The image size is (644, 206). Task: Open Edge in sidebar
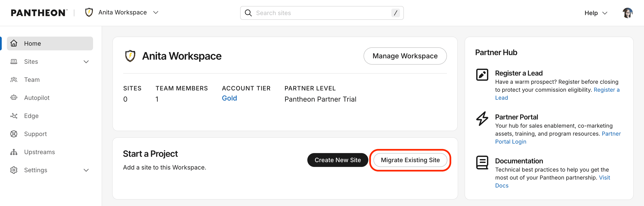50,116
